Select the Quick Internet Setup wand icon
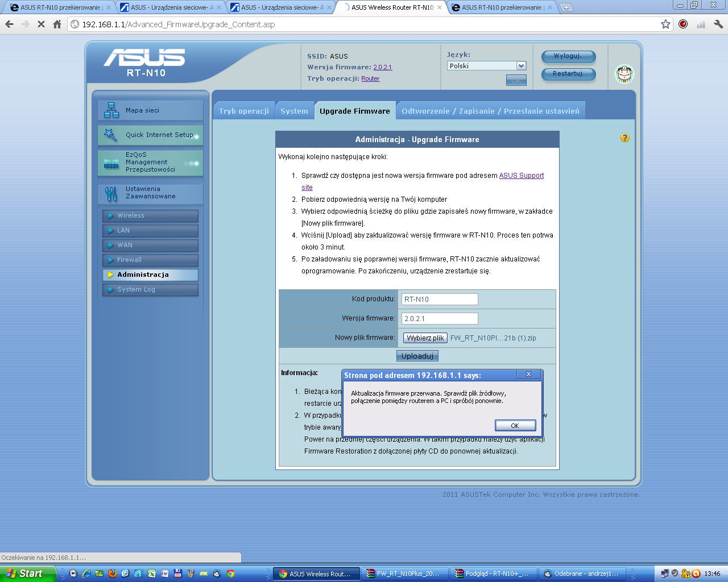 tap(110, 135)
